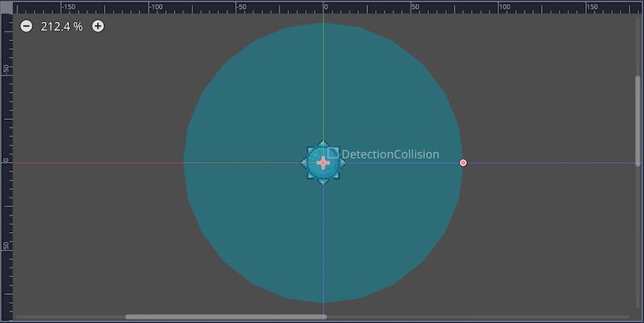Image resolution: width=644 pixels, height=323 pixels.
Task: Click the small node icon beside DetectionCollision
Action: (x=332, y=153)
